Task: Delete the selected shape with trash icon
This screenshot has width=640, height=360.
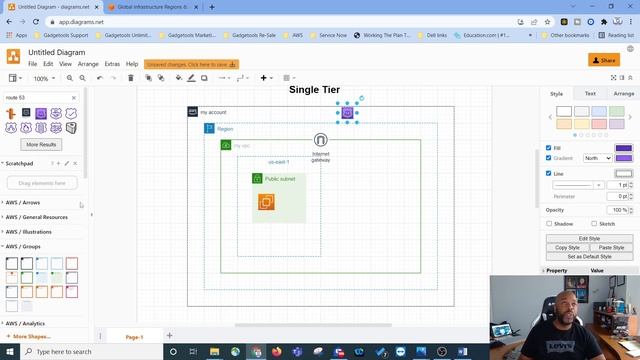Action: 131,78
